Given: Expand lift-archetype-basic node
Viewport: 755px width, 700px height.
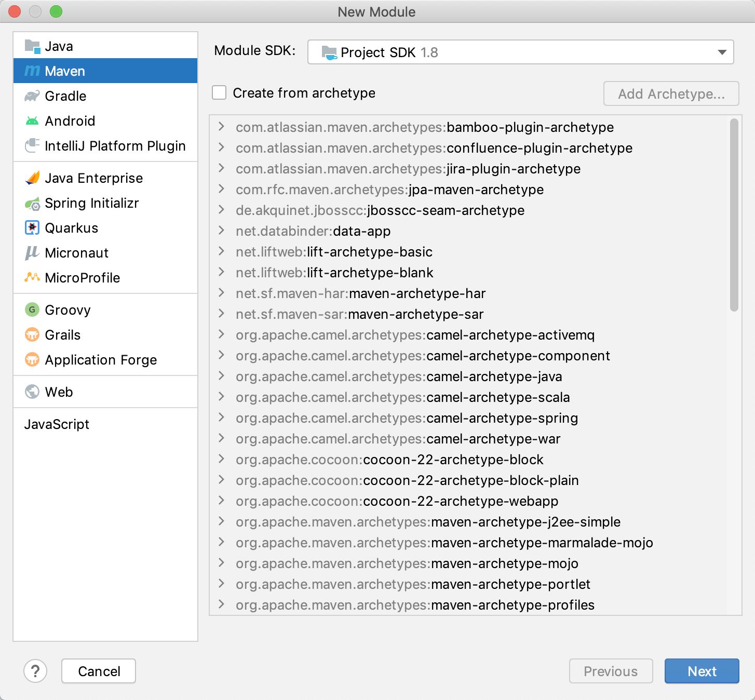Looking at the screenshot, I should [x=222, y=251].
